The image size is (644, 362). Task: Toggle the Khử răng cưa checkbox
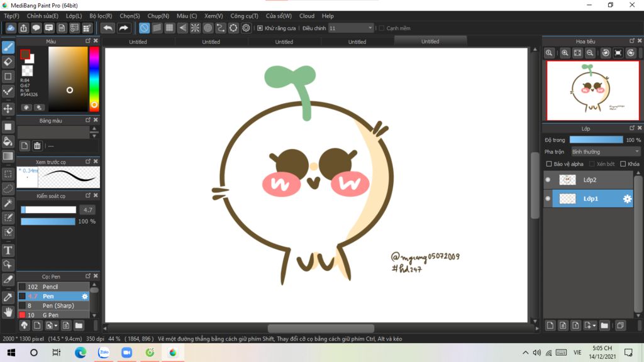click(260, 28)
